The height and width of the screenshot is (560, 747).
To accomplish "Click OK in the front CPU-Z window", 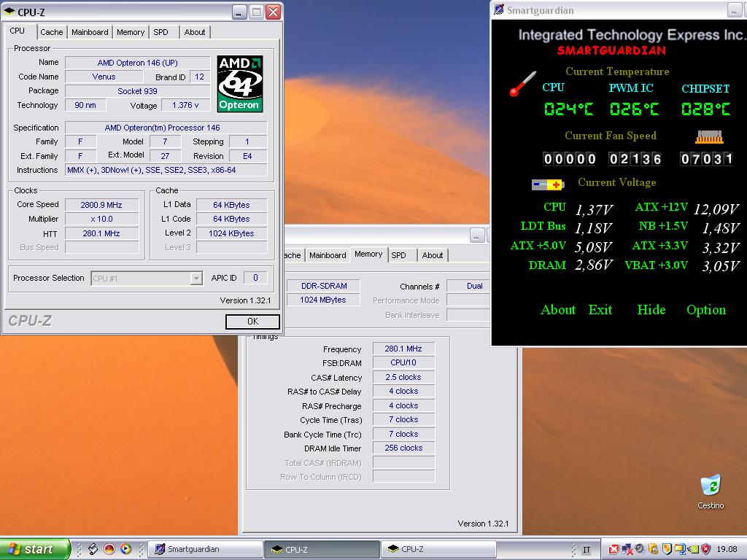I will (x=252, y=322).
